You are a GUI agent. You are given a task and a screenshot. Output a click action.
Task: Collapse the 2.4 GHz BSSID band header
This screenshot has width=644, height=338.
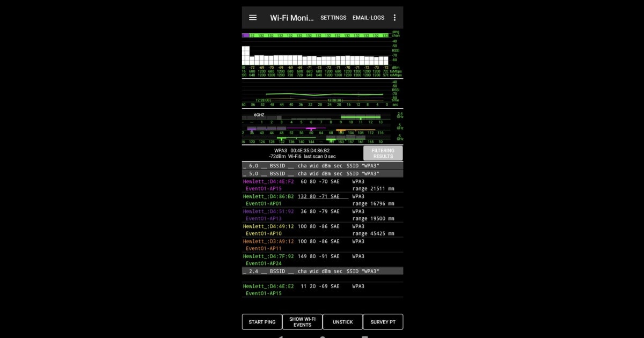[x=322, y=271]
